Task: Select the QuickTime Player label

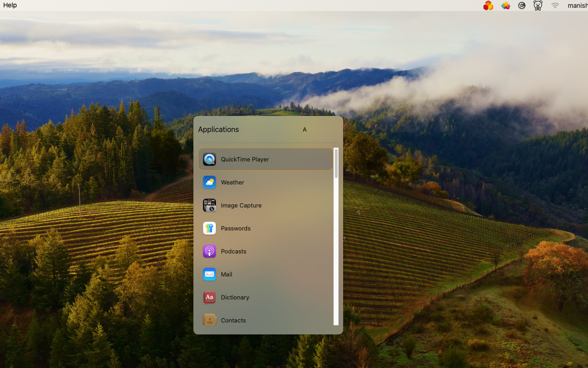Action: tap(245, 159)
